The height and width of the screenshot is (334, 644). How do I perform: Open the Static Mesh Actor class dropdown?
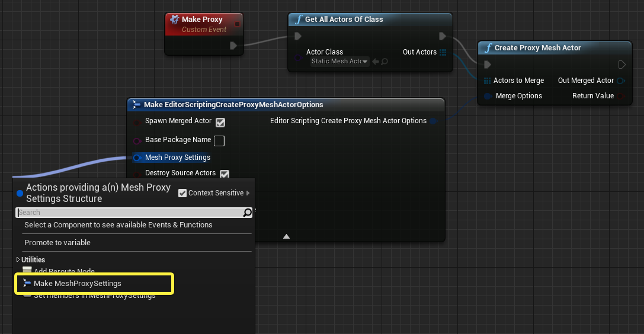coord(339,62)
